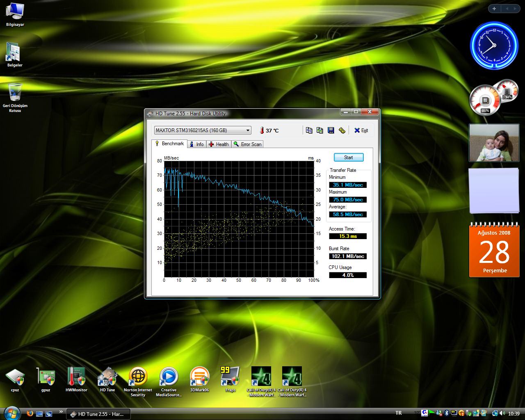Click Show Desktop in Quick Launch
The height and width of the screenshot is (420, 525).
click(39, 413)
